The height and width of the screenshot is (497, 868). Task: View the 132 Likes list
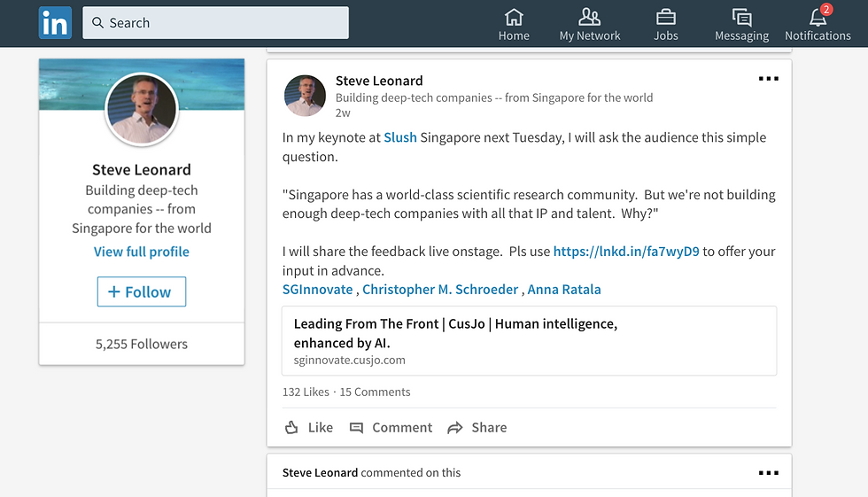[x=306, y=392]
